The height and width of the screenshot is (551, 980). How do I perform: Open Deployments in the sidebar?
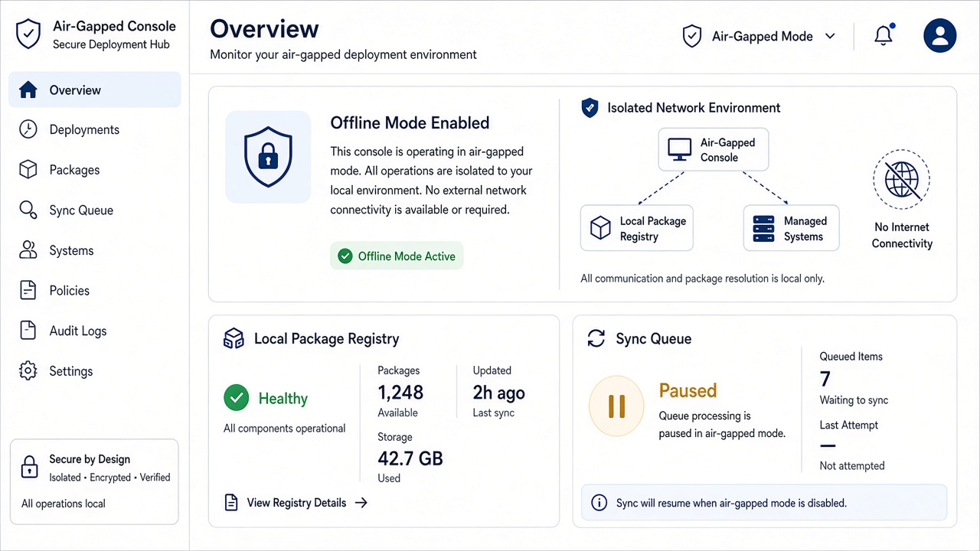coord(95,130)
